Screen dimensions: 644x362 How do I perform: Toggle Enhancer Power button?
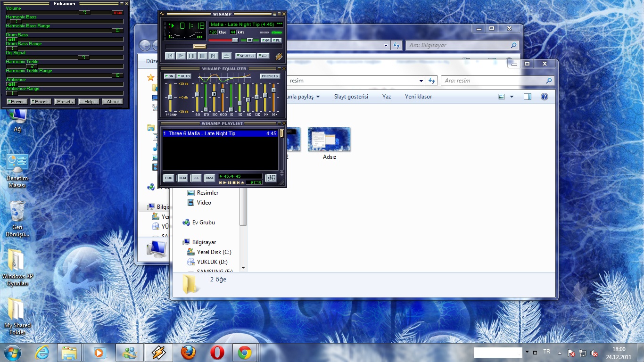(x=16, y=101)
